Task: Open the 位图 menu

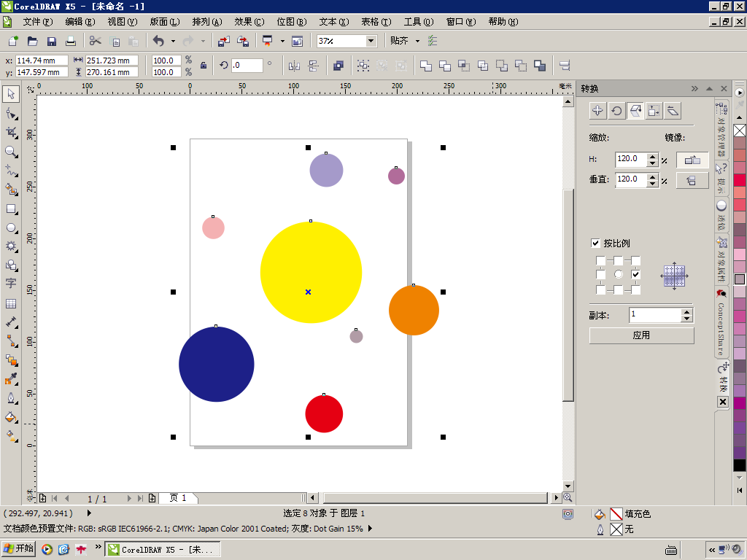Action: click(290, 22)
